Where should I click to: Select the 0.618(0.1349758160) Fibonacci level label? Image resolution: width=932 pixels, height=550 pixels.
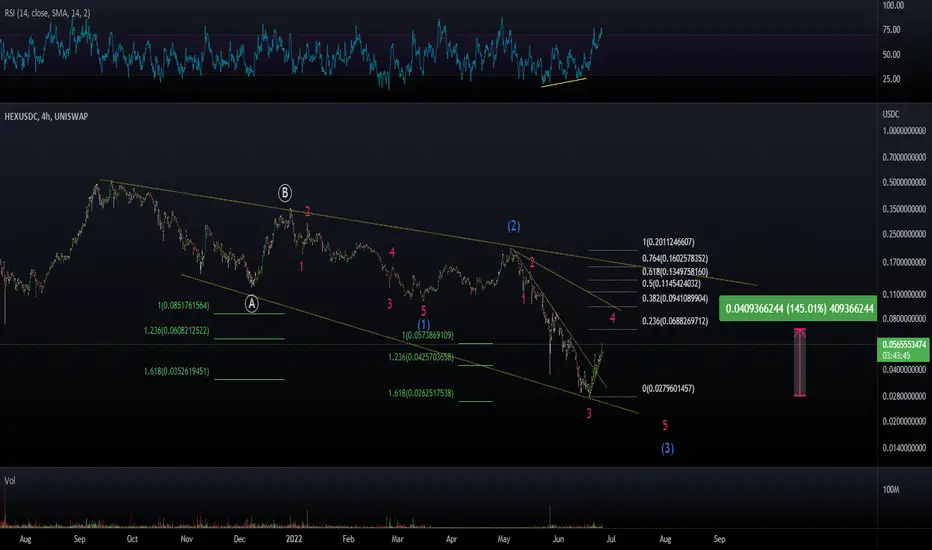675,272
